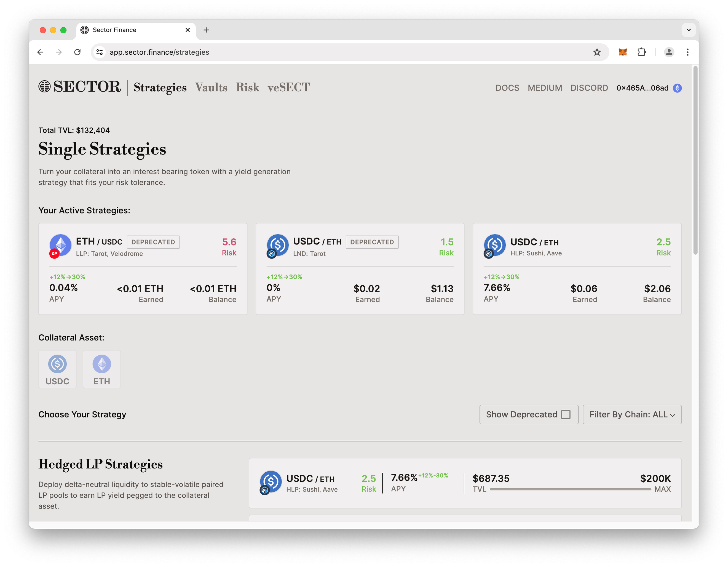This screenshot has height=567, width=728.
Task: Click the site information icon in address bar
Action: coord(99,52)
